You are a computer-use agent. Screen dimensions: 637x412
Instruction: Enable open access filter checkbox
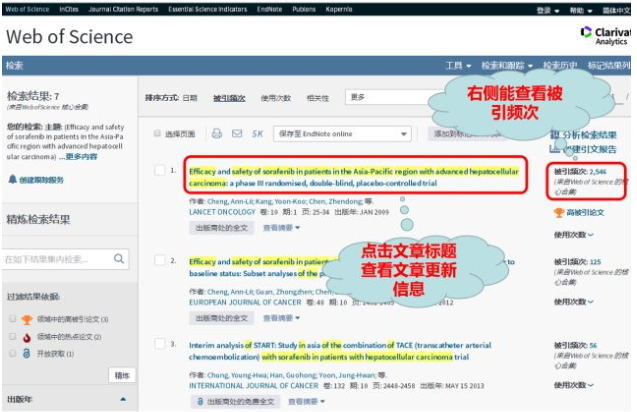click(13, 353)
